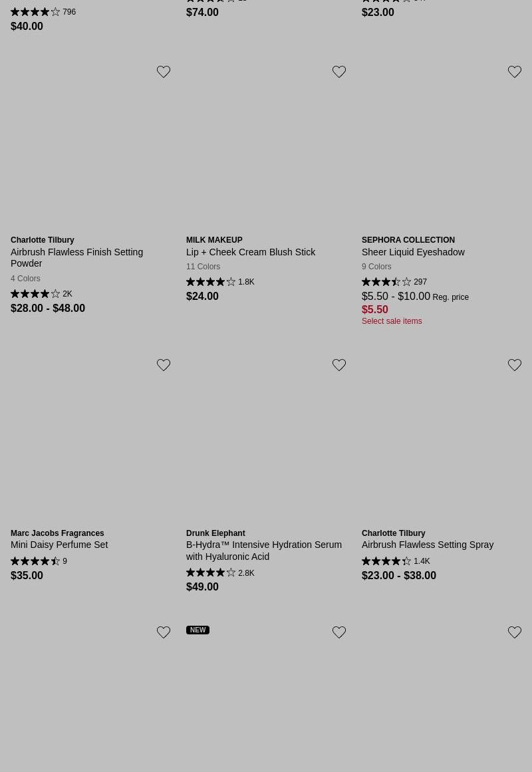Favorite the Milk Makeup Blush Stick heart
The height and width of the screenshot is (772, 532).
339,72
